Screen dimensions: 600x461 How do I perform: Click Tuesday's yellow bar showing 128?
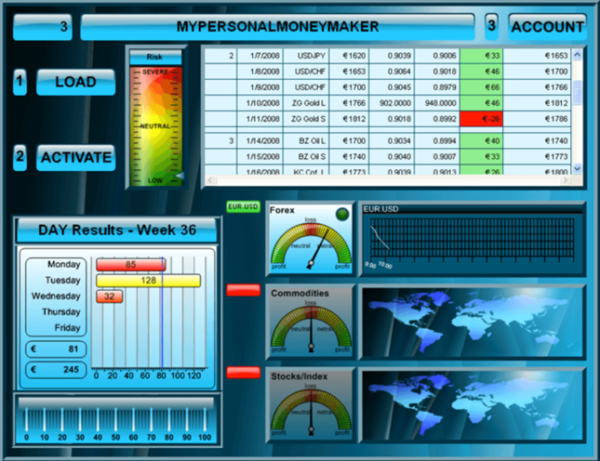pos(148,280)
